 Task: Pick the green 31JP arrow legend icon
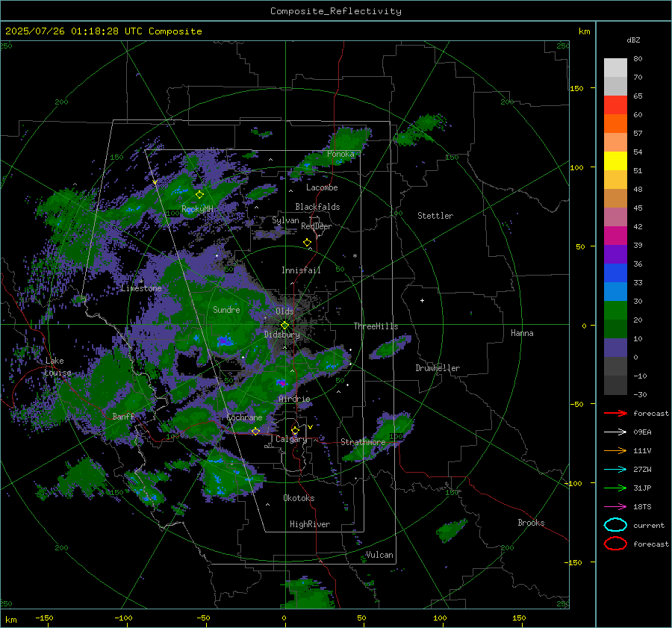(x=615, y=488)
